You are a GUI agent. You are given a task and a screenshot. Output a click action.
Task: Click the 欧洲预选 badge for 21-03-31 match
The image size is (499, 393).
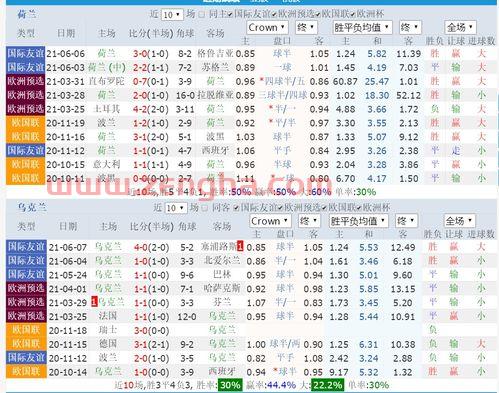point(25,81)
